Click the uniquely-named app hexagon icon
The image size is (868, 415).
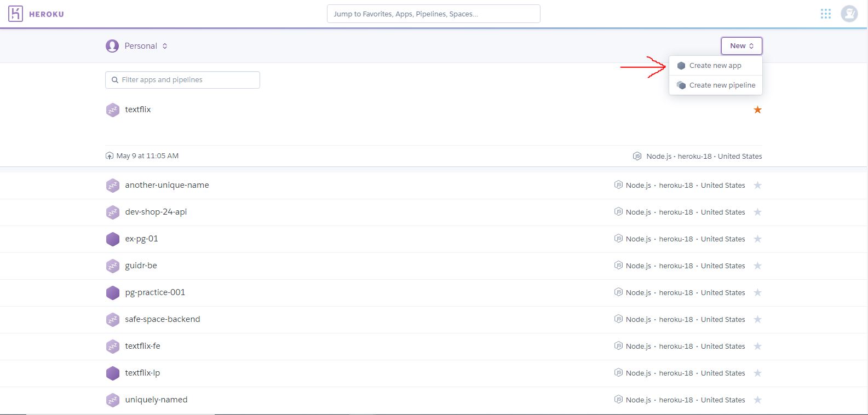(113, 400)
